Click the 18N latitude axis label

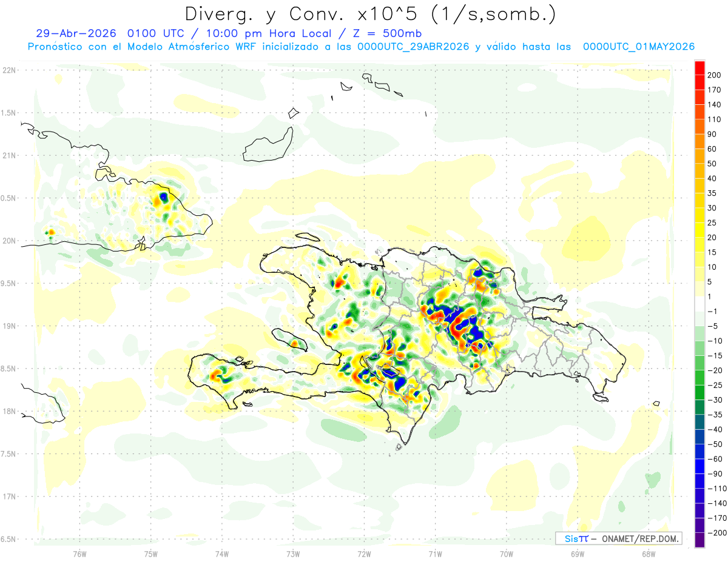(8, 411)
